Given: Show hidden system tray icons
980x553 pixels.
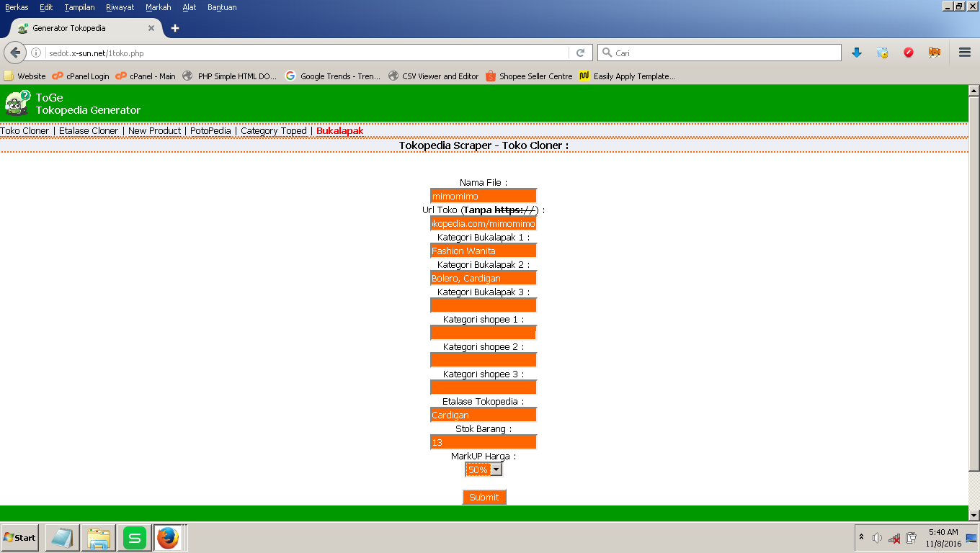Looking at the screenshot, I should tap(861, 538).
